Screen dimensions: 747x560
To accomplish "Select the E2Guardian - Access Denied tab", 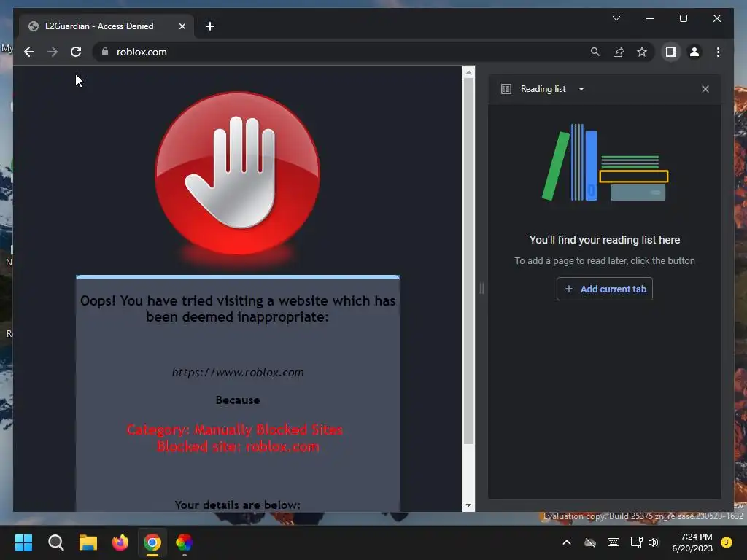I will pyautogui.click(x=107, y=26).
